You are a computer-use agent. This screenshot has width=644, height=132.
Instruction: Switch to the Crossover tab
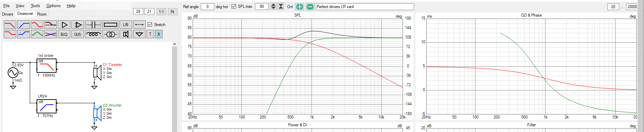point(25,14)
